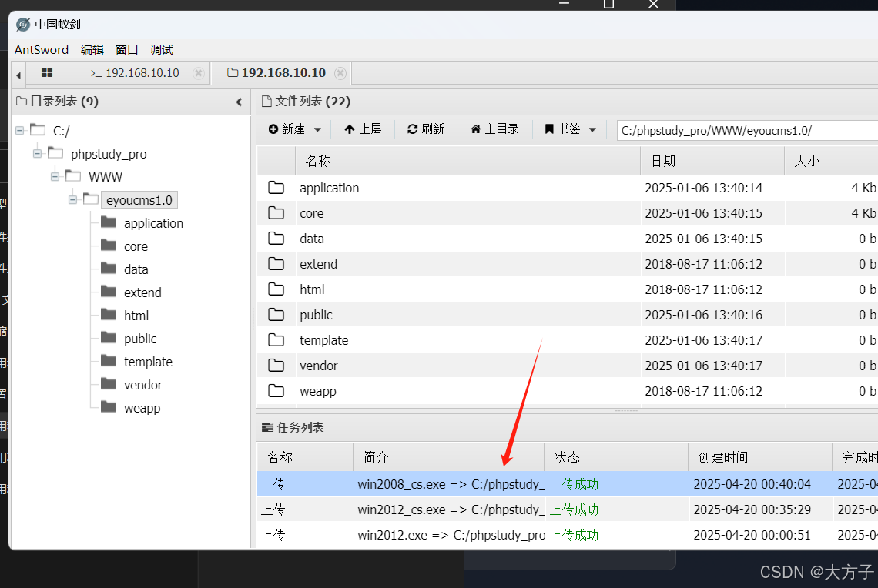Screen dimensions: 878x588
Task: Sort files by the 名称 column header
Action: 467,161
